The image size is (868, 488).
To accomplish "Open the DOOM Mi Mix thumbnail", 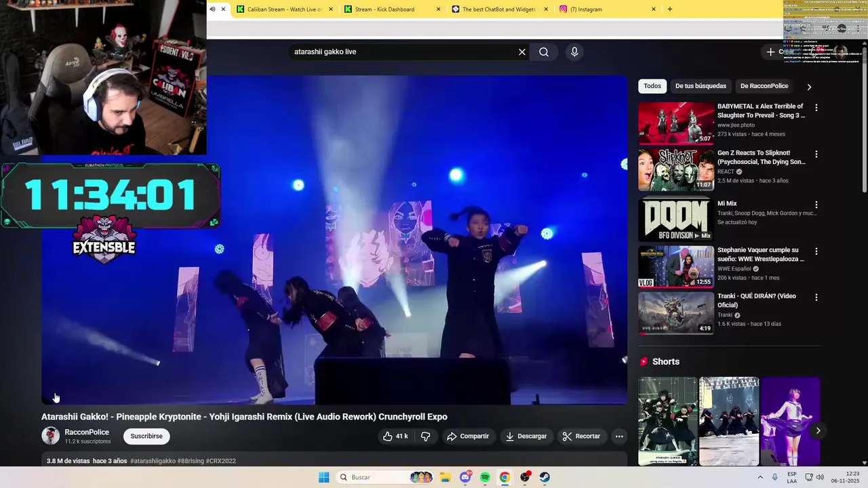I will tap(676, 219).
